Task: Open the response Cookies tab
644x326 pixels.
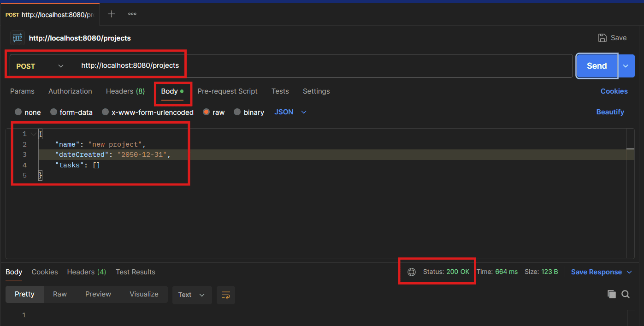Action: tap(45, 272)
